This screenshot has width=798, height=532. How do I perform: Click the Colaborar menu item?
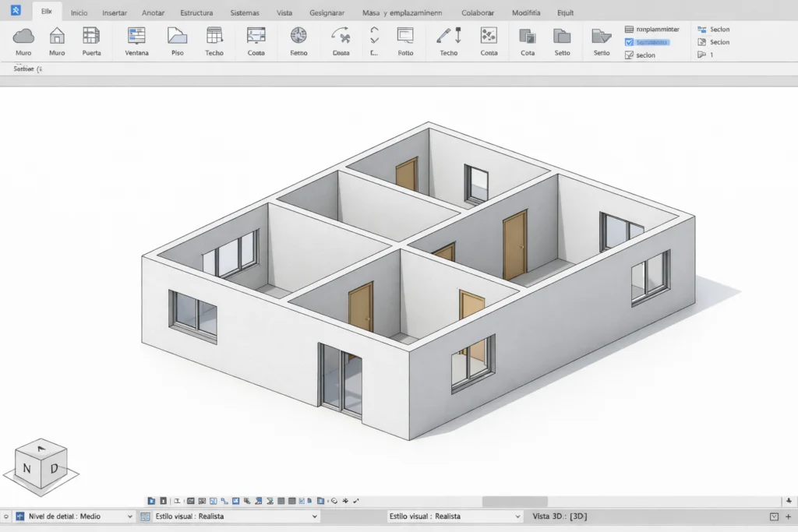477,12
